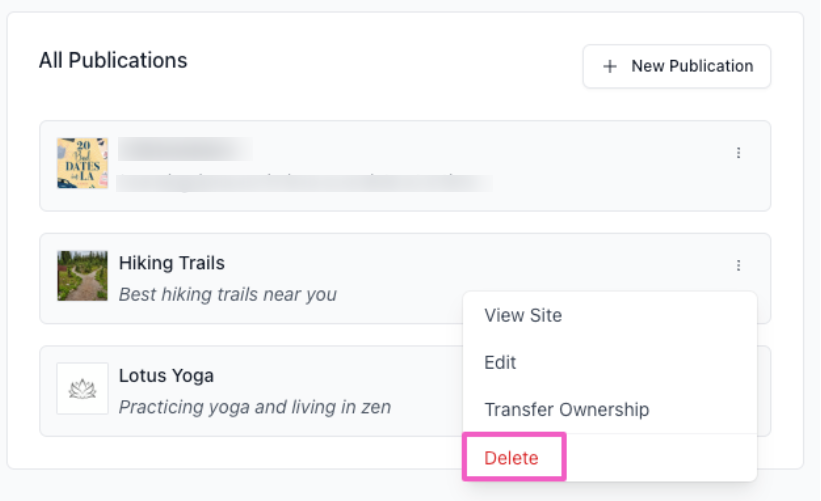Click the red Delete menu entry
The image size is (821, 501).
(x=511, y=458)
